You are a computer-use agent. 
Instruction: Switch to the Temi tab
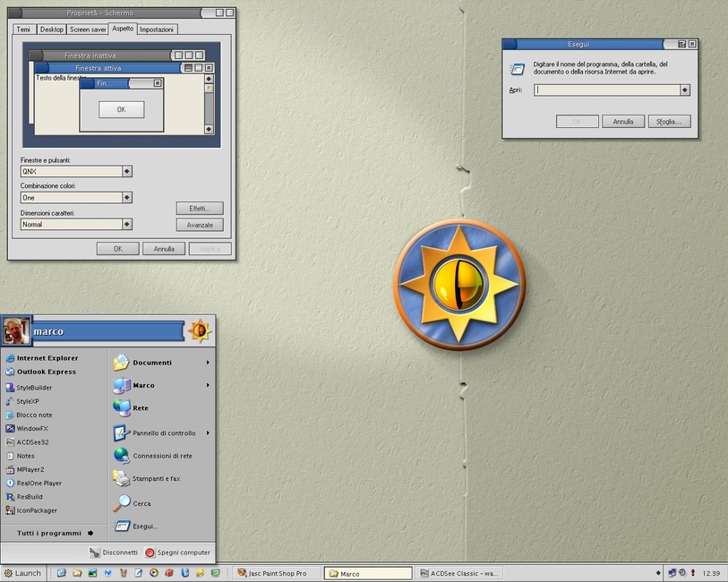[x=23, y=30]
